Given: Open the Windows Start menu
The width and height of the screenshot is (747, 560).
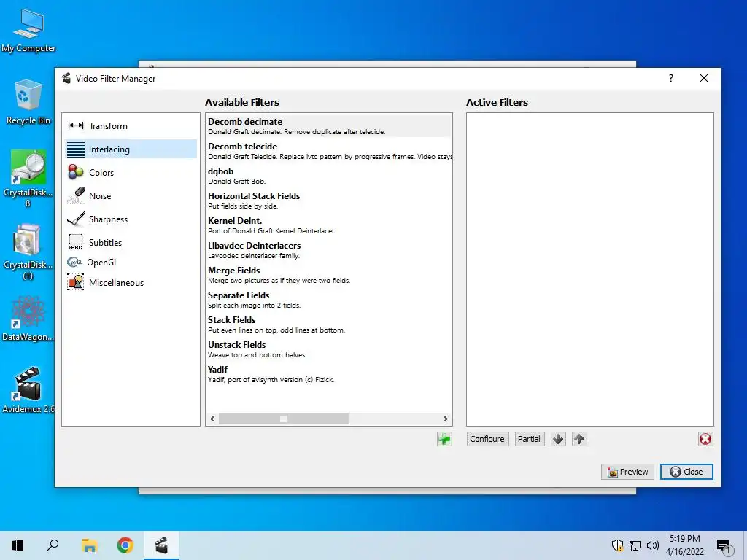Looking at the screenshot, I should coord(18,545).
